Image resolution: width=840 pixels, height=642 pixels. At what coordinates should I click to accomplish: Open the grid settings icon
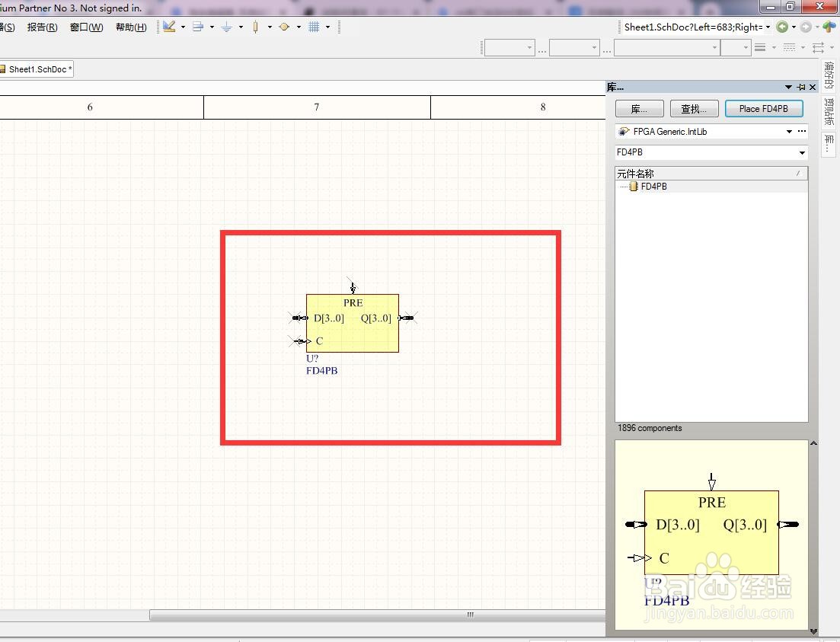314,27
